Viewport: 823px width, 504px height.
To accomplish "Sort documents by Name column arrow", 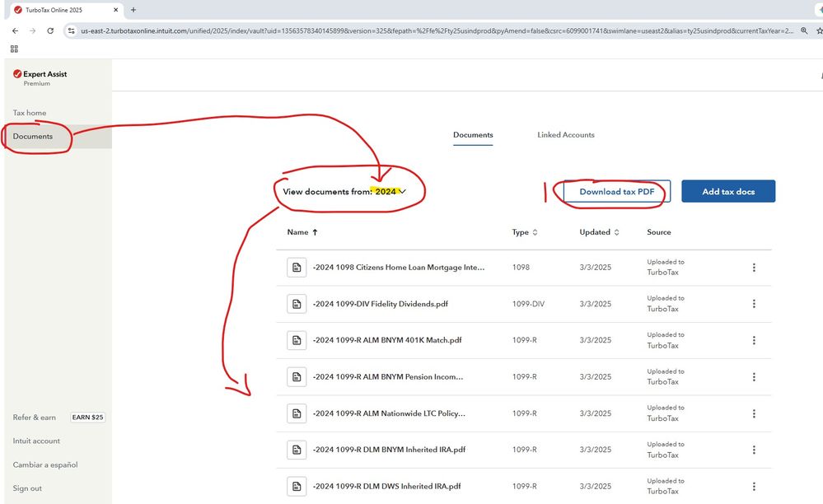I will click(315, 231).
